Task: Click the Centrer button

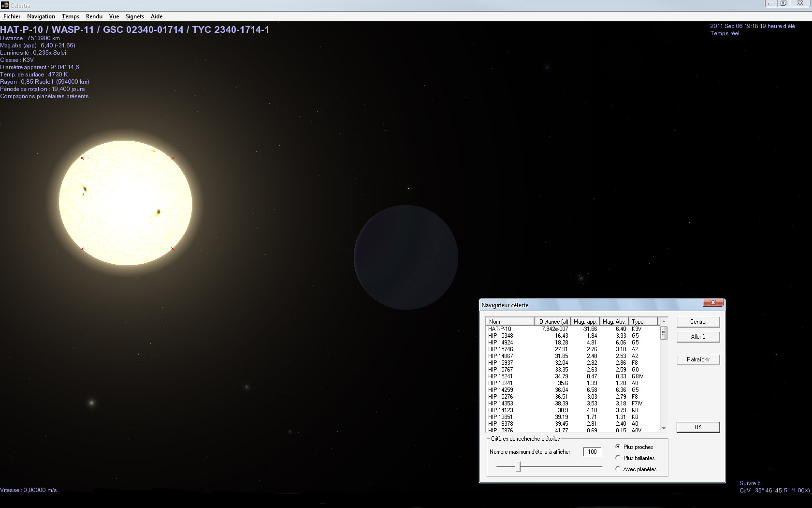Action: [x=698, y=322]
